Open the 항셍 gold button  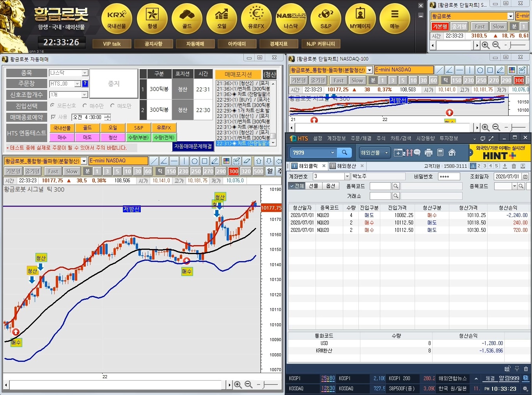pos(152,19)
